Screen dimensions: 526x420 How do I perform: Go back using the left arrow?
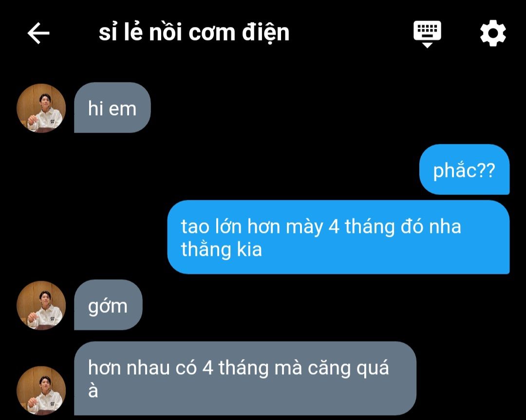[x=38, y=33]
